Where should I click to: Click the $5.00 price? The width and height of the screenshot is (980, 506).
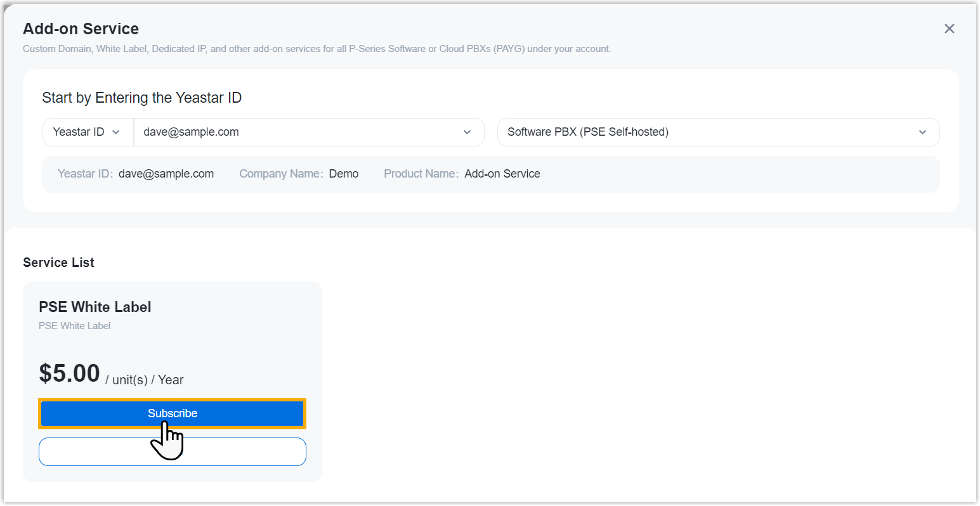pyautogui.click(x=70, y=373)
